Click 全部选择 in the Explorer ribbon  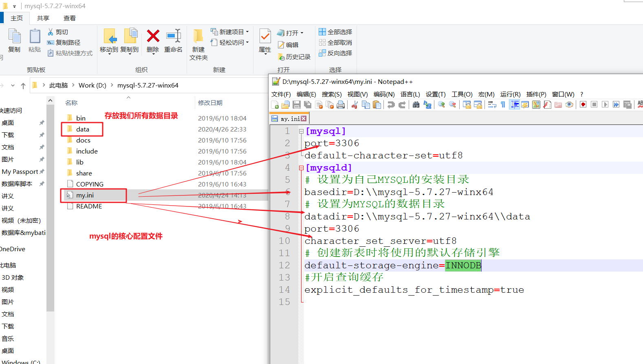click(335, 32)
